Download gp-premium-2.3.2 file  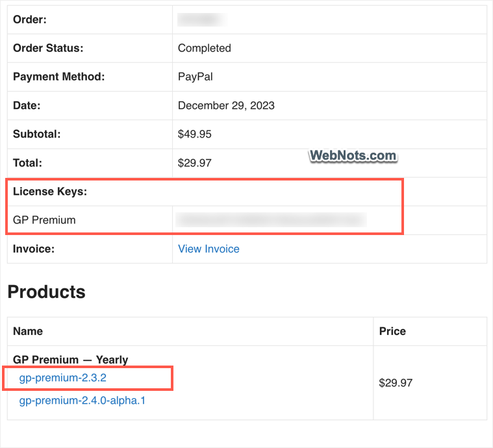point(63,378)
